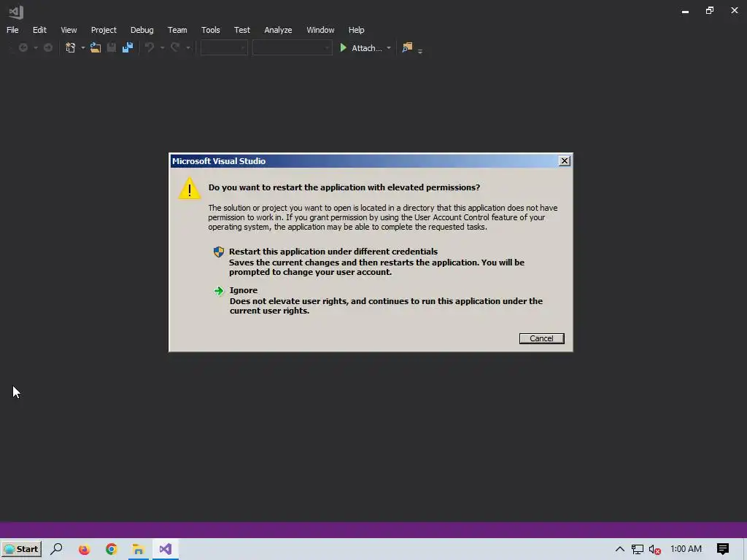The width and height of the screenshot is (747, 560).
Task: Select Visual Studio taskbar icon
Action: 166,549
